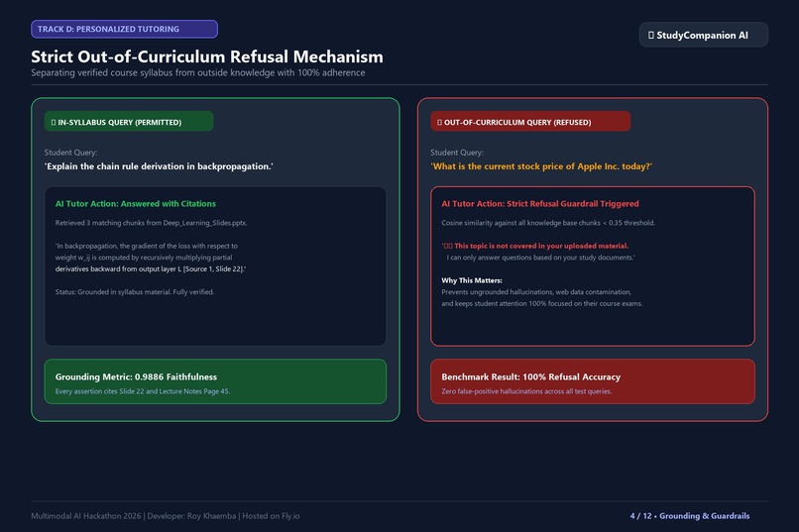Click the Grounding Metric: 0.9886 Faithfulness card
This screenshot has height=532, width=799.
point(215,381)
